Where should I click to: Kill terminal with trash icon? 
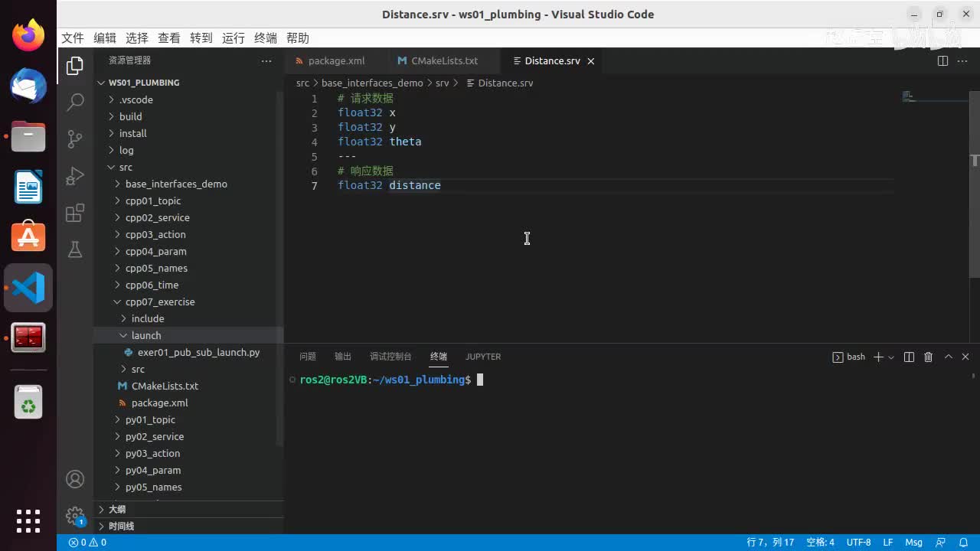[929, 357]
